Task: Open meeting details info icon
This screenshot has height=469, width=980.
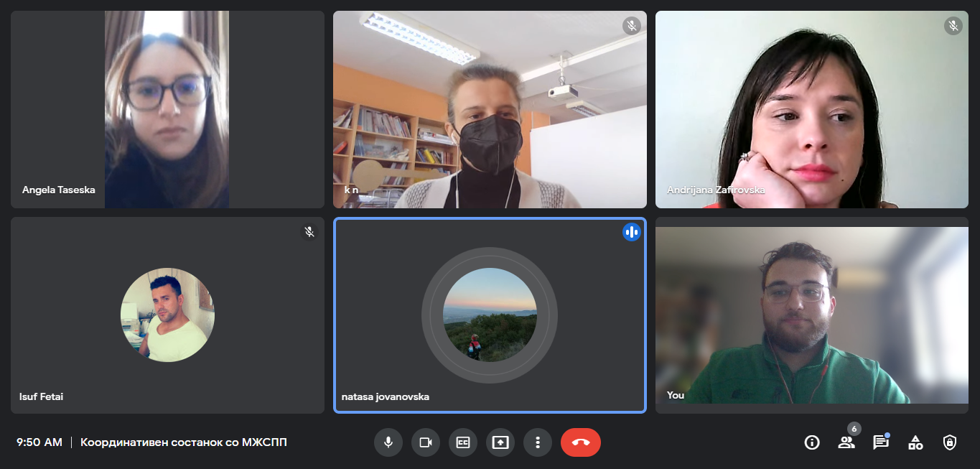Action: [812, 442]
